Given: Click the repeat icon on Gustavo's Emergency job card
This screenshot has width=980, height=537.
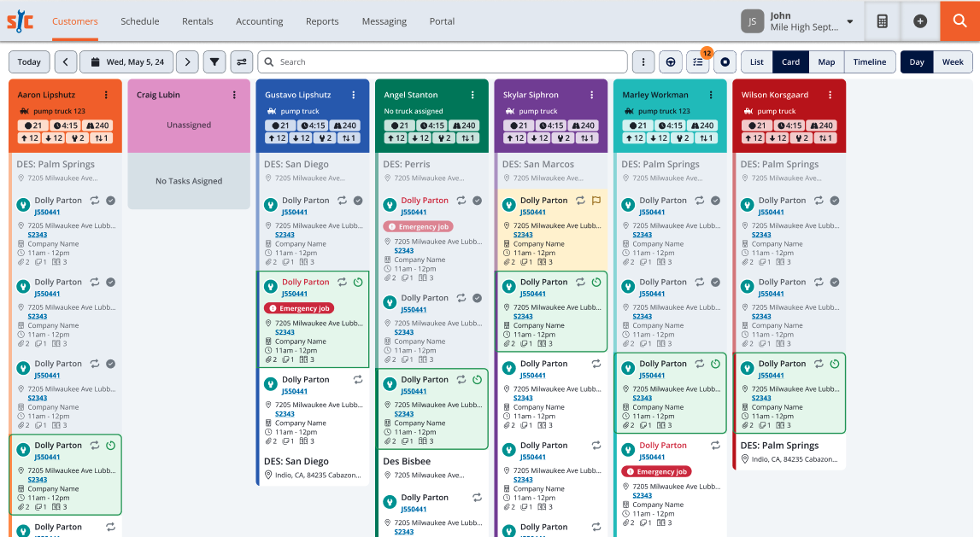Looking at the screenshot, I should click(x=343, y=283).
